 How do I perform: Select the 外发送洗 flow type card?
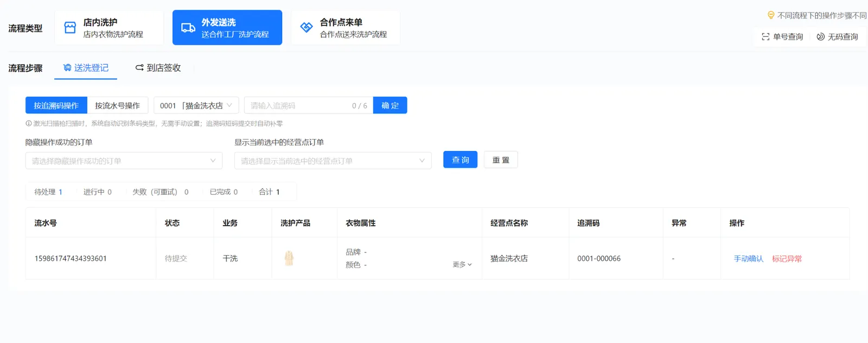pos(227,28)
